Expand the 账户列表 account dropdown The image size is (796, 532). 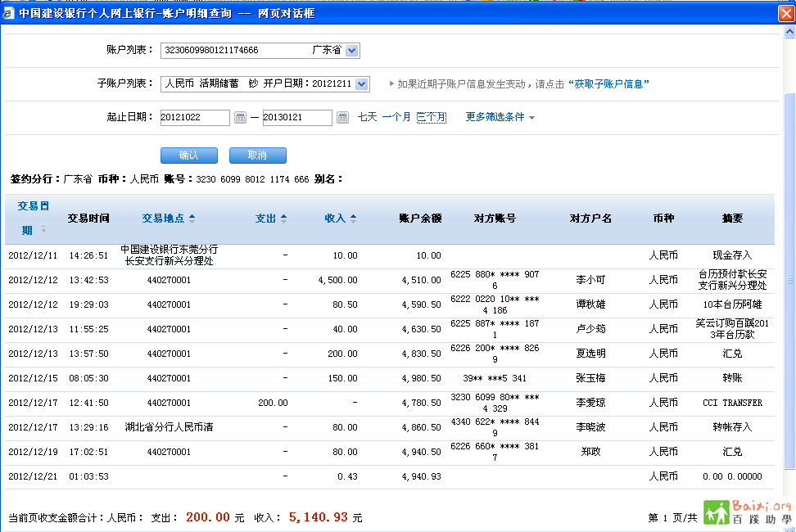352,51
